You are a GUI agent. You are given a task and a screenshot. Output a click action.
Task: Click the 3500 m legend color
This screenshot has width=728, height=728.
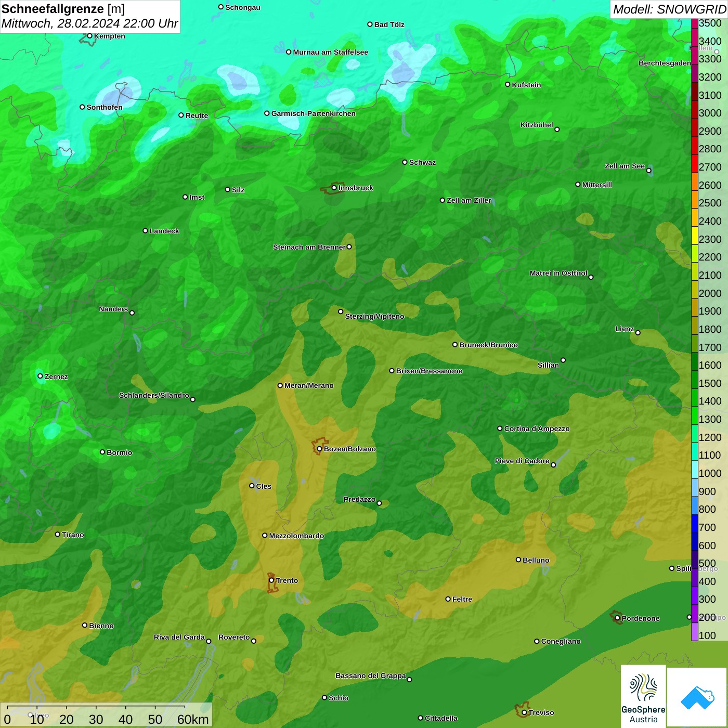pos(694,23)
